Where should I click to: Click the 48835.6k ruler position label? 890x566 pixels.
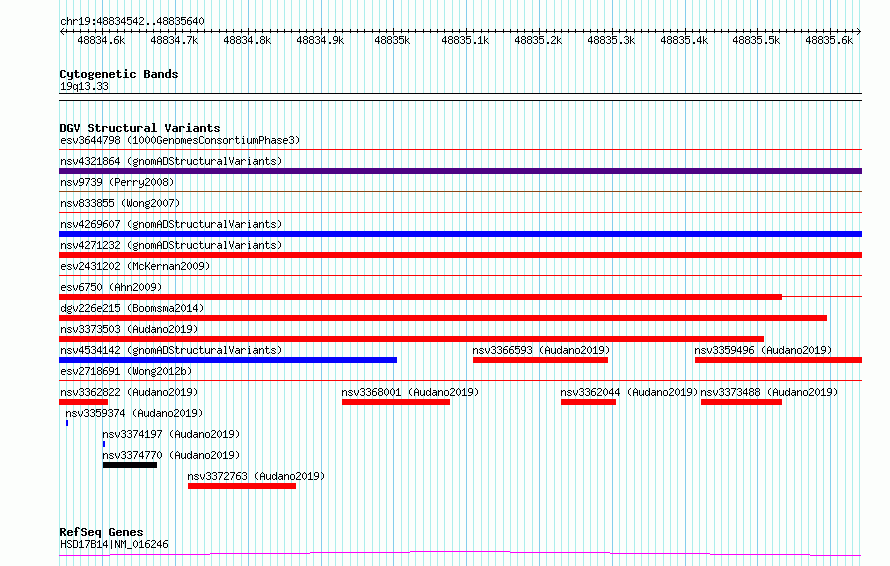pyautogui.click(x=829, y=40)
